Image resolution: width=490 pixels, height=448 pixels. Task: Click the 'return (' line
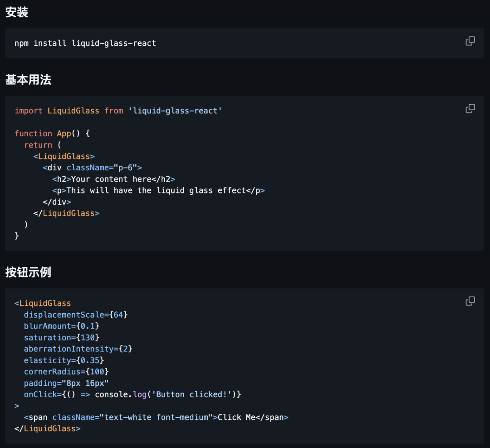[43, 145]
